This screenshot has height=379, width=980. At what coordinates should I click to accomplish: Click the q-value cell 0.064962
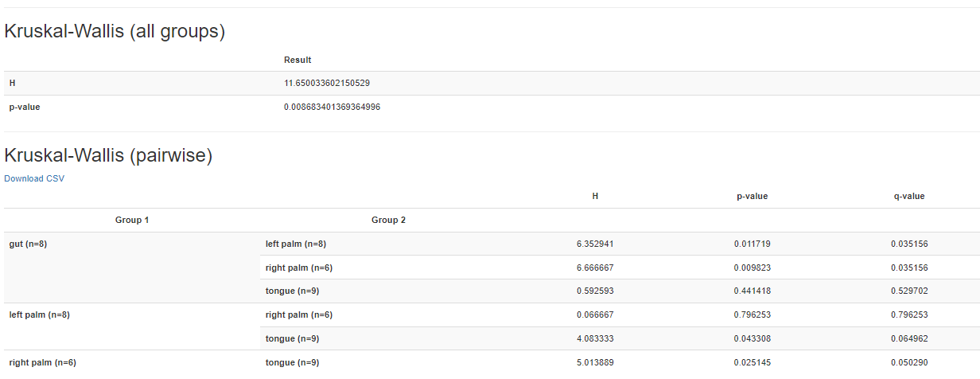(x=908, y=338)
